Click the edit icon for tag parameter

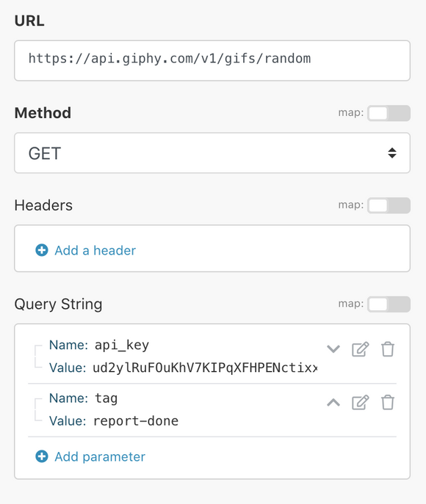[360, 403]
